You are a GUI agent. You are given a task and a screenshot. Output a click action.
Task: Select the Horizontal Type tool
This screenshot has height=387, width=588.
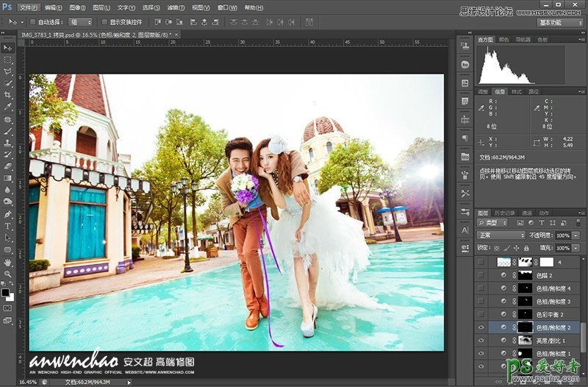click(8, 226)
